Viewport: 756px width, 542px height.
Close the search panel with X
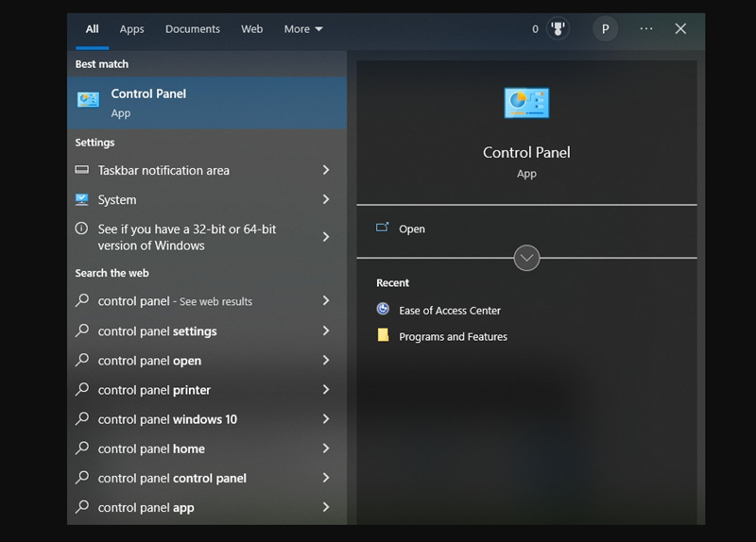(x=680, y=29)
